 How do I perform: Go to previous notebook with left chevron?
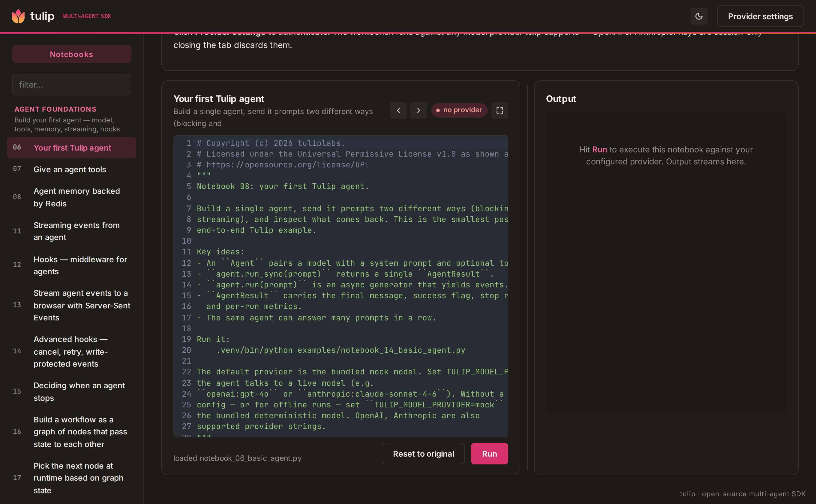click(x=398, y=110)
